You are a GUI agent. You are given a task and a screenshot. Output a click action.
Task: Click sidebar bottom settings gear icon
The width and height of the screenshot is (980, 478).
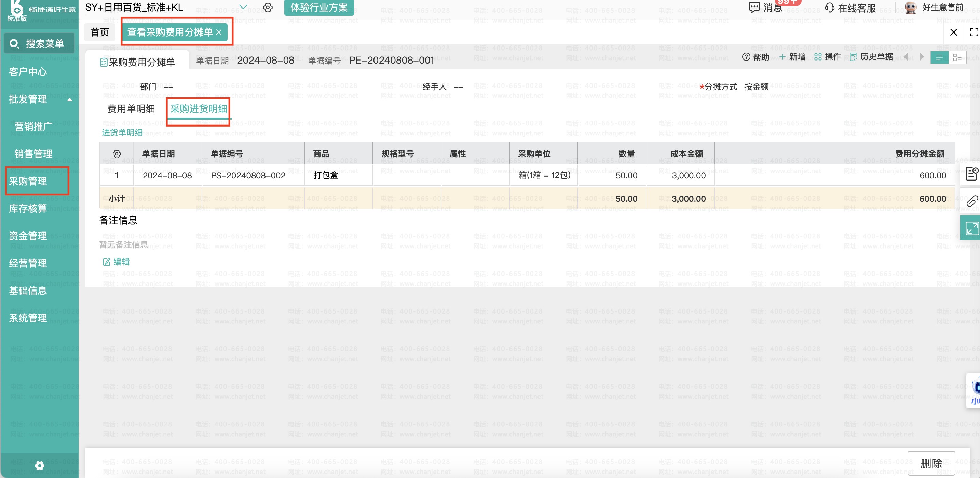(39, 465)
